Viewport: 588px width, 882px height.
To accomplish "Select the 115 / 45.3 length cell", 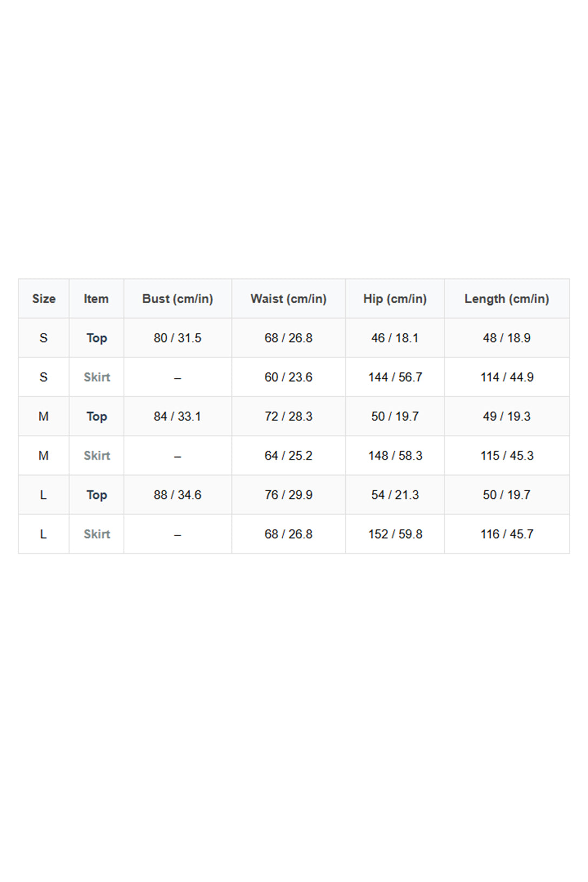I will (x=507, y=456).
